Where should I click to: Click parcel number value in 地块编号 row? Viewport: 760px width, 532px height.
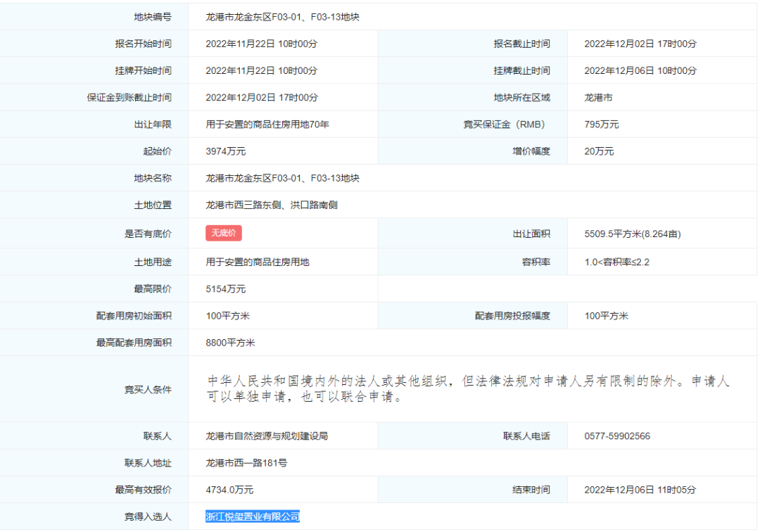click(283, 17)
